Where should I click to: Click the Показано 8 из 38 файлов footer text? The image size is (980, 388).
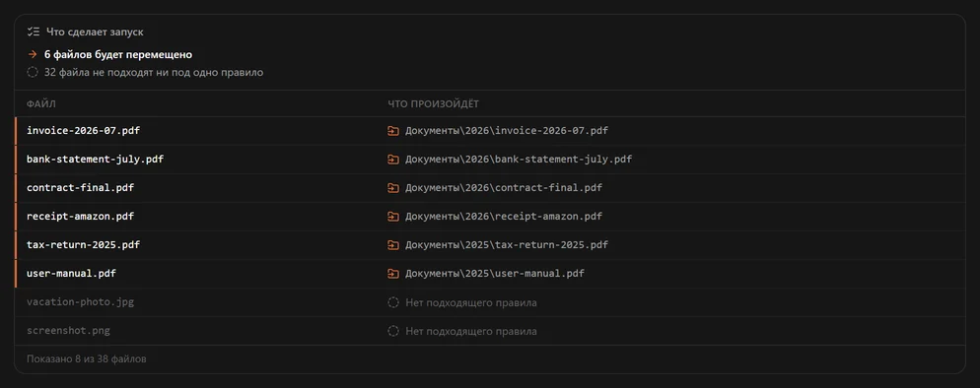(87, 359)
